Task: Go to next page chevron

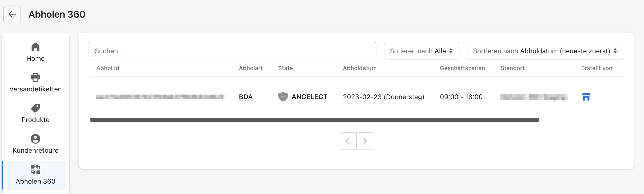Action: tap(365, 141)
